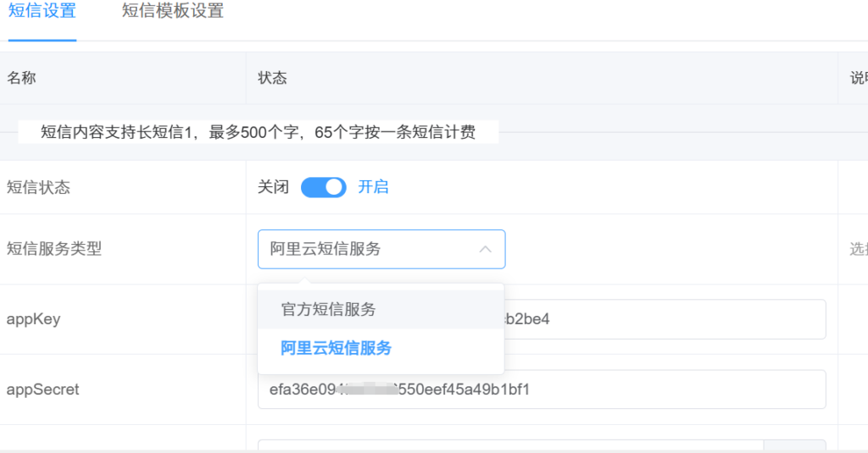The width and height of the screenshot is (868, 453).
Task: Click the appSecret row label
Action: pos(42,389)
